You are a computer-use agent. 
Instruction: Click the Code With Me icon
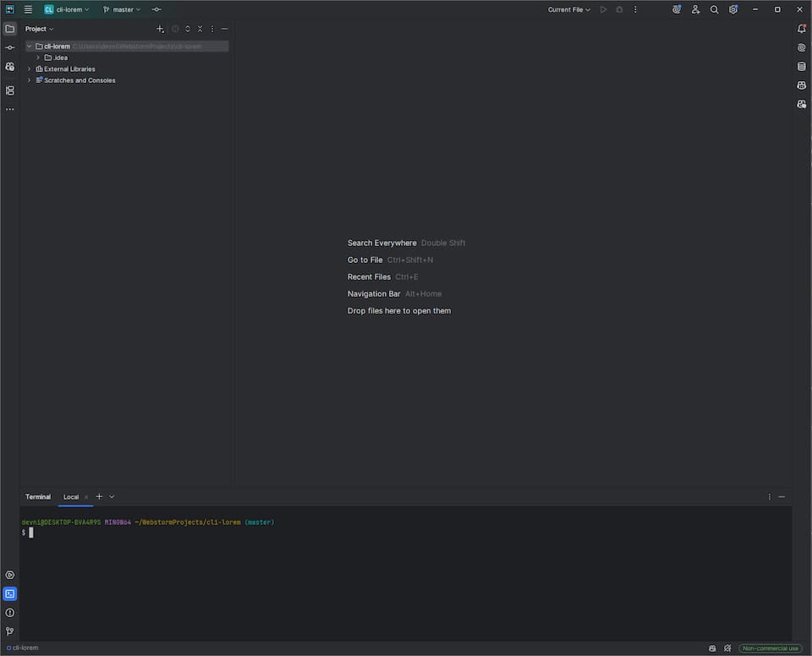[x=695, y=9]
